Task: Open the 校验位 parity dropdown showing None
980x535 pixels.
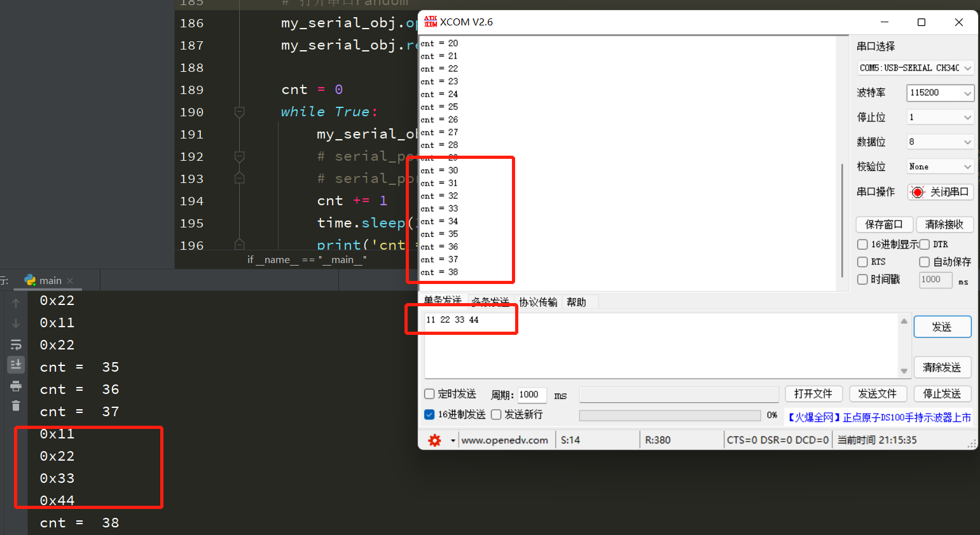Action: click(940, 166)
